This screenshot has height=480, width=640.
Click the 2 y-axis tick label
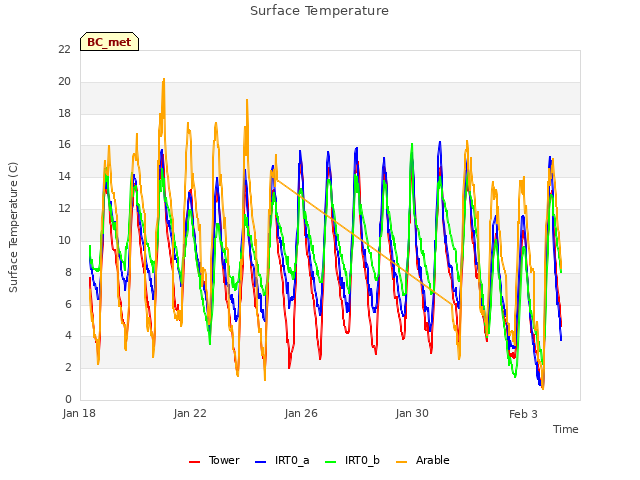tap(68, 367)
